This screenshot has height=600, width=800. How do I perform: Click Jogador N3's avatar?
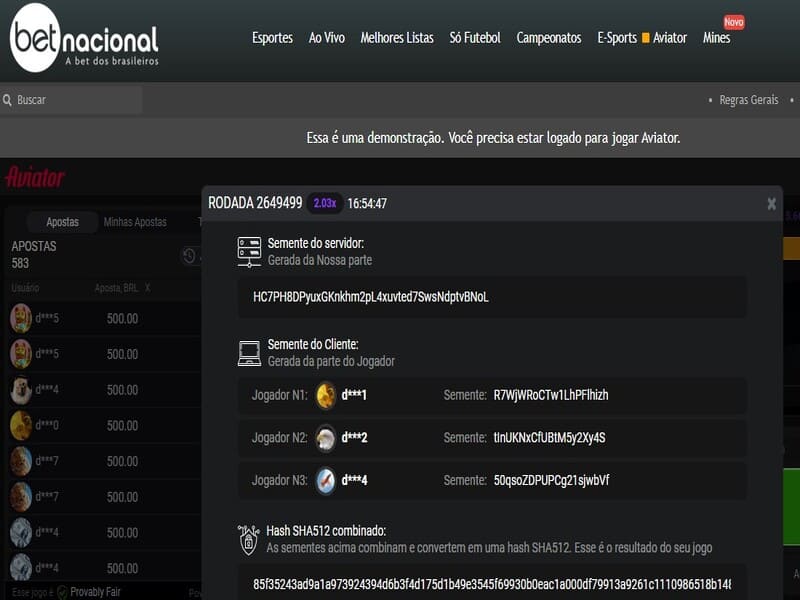326,480
